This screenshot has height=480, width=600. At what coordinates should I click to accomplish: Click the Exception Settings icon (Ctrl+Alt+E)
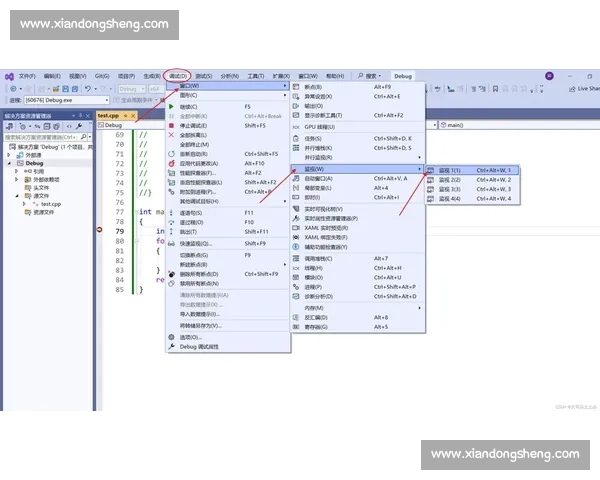(x=296, y=96)
